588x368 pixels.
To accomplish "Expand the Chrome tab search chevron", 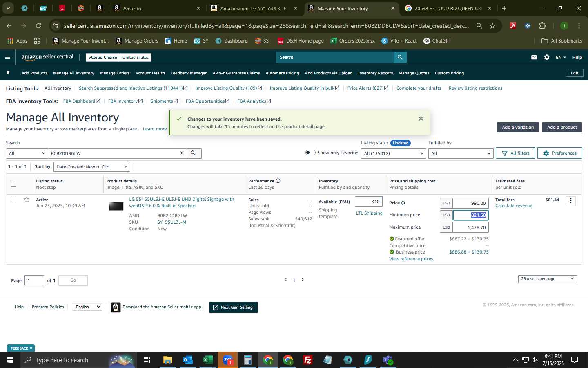I will [x=8, y=8].
